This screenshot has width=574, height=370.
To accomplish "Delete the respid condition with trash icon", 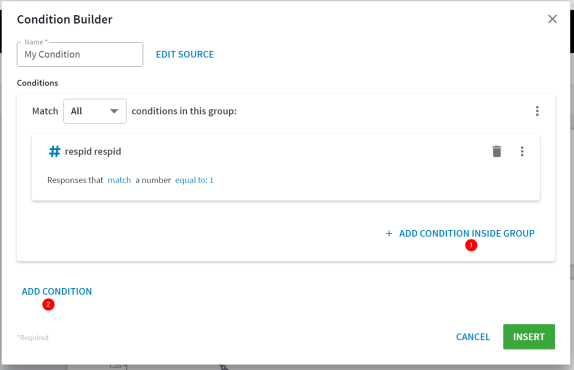I will [497, 151].
